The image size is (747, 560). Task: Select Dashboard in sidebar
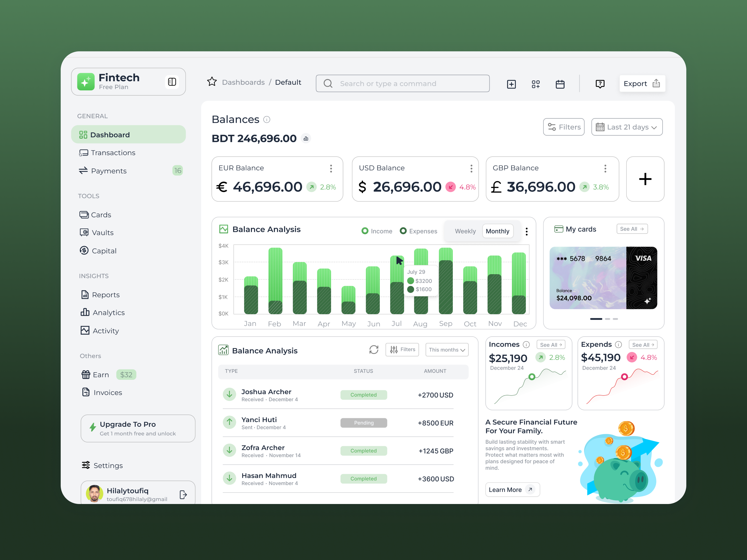[x=128, y=135]
